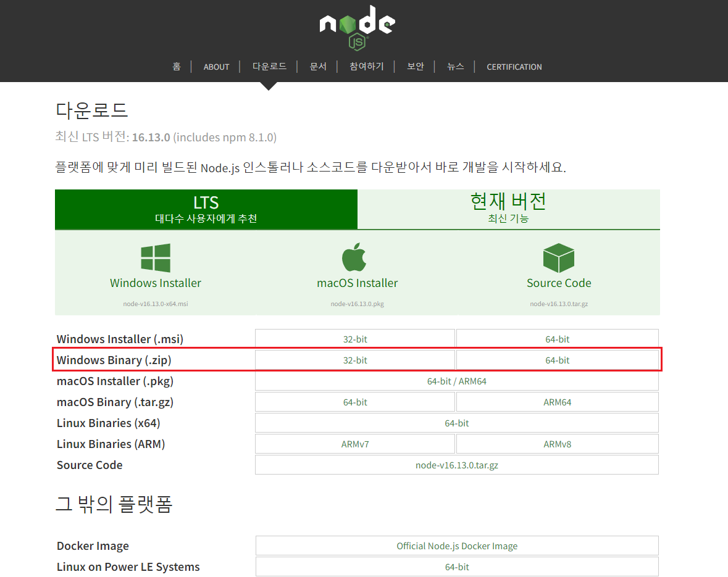728x577 pixels.
Task: Download Linux Binaries ARMv7
Action: (354, 444)
